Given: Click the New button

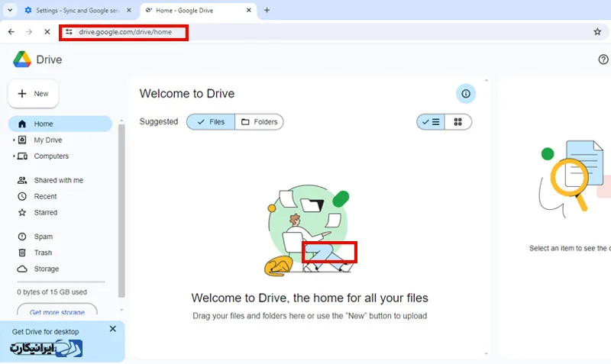Looking at the screenshot, I should (x=33, y=94).
